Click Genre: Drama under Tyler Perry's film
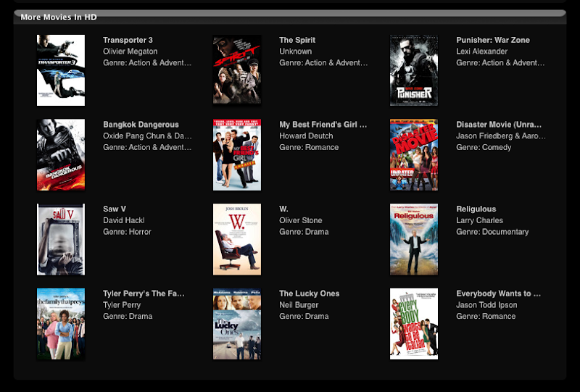Viewport: 580px width, 392px height. click(x=128, y=316)
